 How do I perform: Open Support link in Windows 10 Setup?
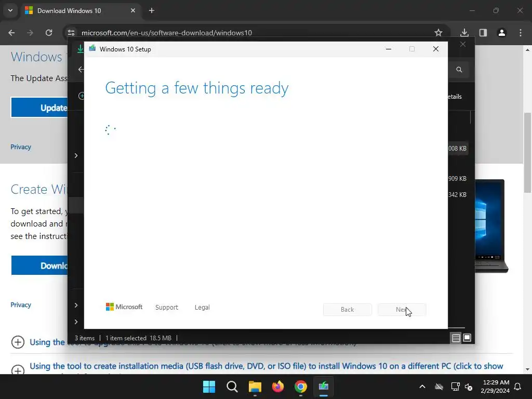pos(167,308)
